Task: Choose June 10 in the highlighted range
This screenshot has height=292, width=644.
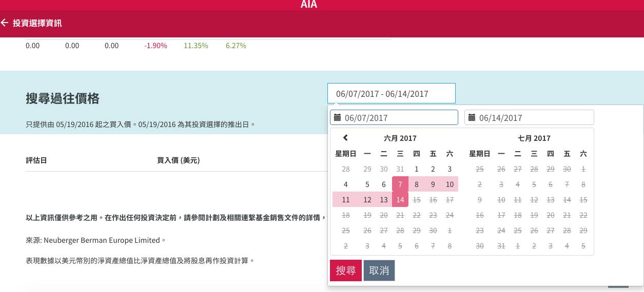Action: pos(450,184)
